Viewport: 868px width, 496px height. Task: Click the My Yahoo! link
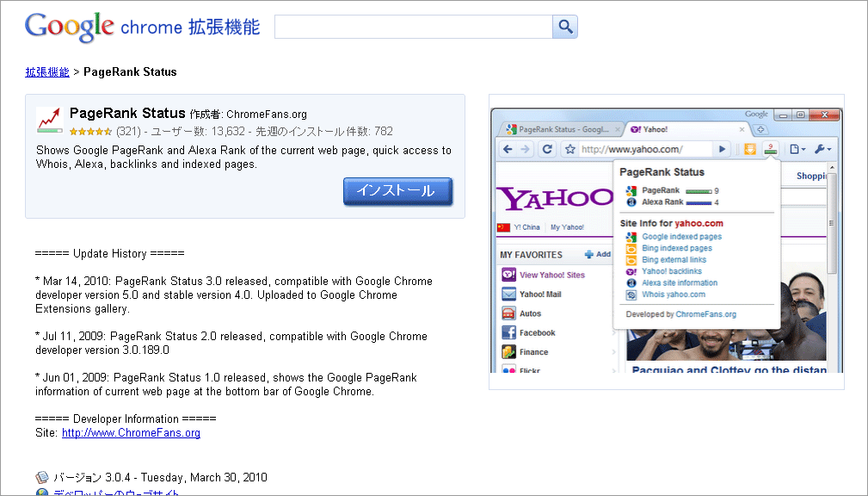(x=567, y=227)
